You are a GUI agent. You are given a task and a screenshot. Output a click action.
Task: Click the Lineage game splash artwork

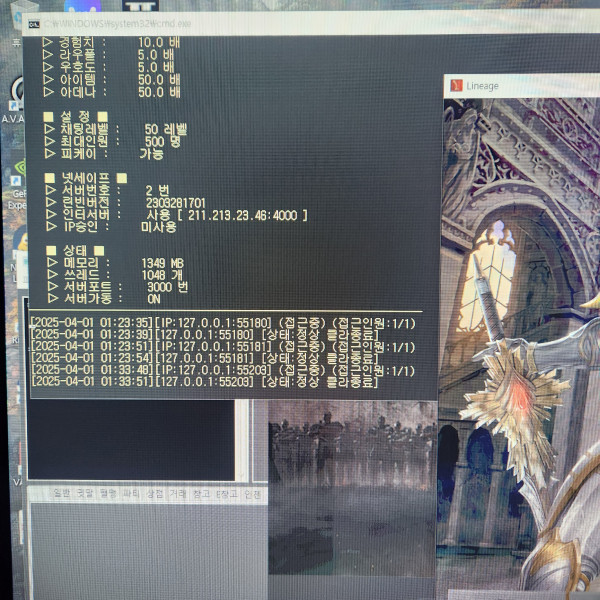click(521, 344)
